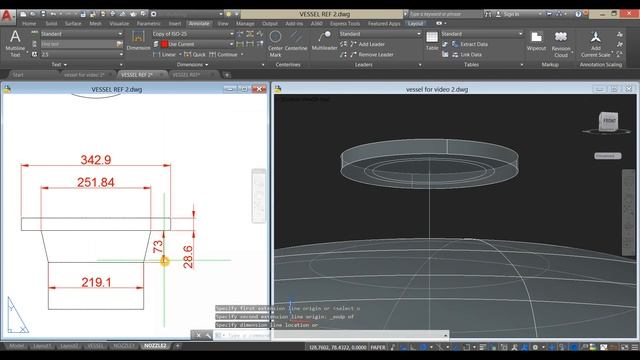This screenshot has height=360, width=640.
Task: Click the Save icon in Quick Access toolbar
Action: pyautogui.click(x=43, y=14)
